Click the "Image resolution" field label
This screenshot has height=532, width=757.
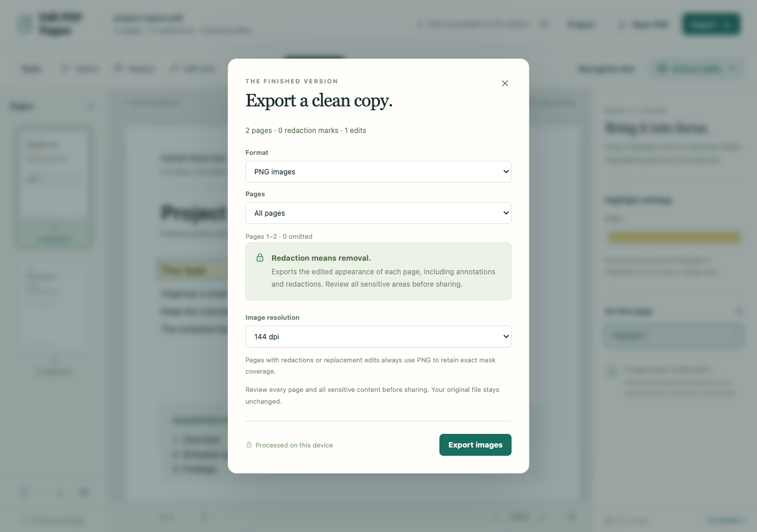273,317
